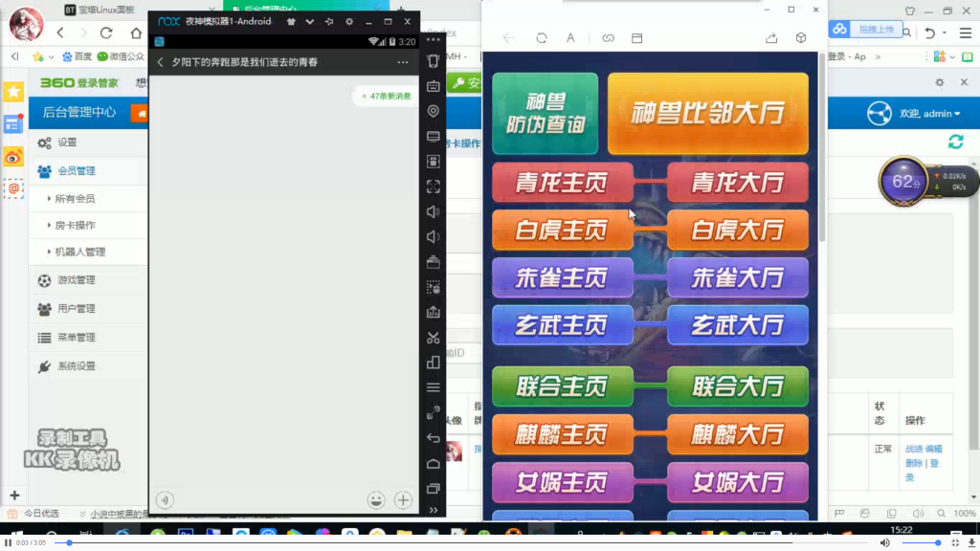Open 麒麟主页 button
Image resolution: width=980 pixels, height=551 pixels.
[562, 434]
